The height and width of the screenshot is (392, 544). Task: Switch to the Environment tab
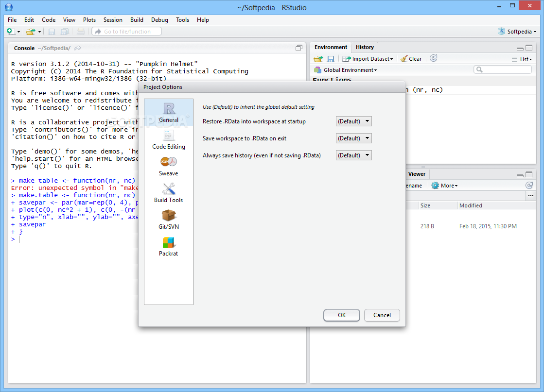point(331,47)
